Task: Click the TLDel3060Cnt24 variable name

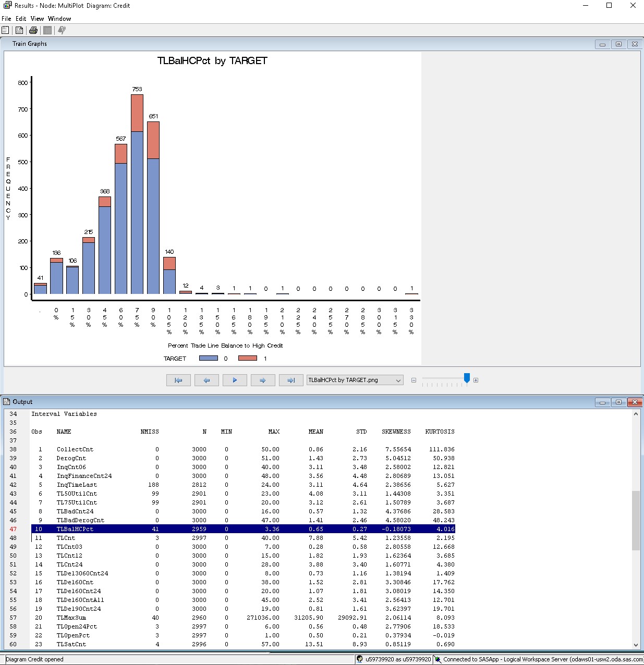Action: pos(82,573)
